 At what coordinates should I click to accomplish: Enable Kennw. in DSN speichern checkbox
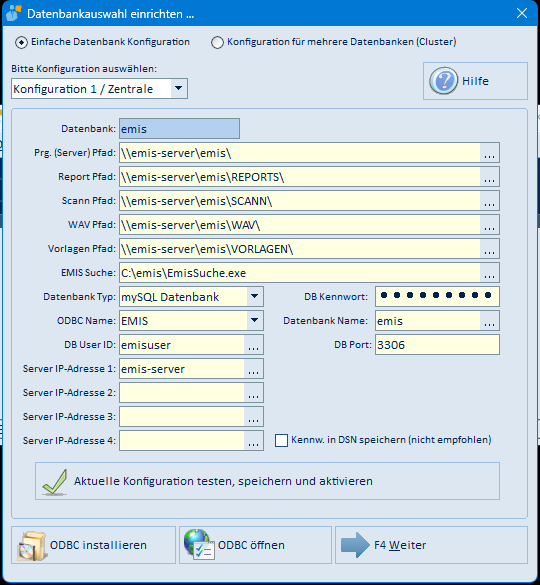pos(281,440)
